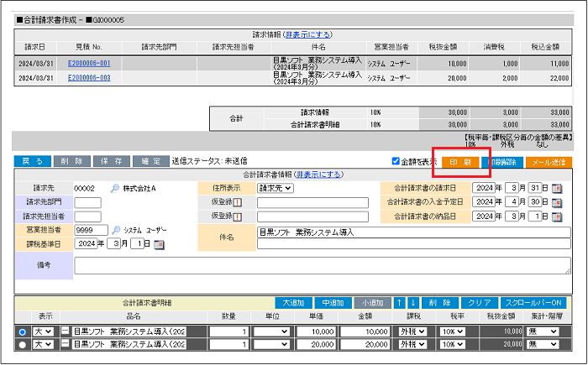Image resolution: width=588 pixels, height=365 pixels.
Task: Open calendar for 合計請求書の請求日
Action: tap(556, 188)
